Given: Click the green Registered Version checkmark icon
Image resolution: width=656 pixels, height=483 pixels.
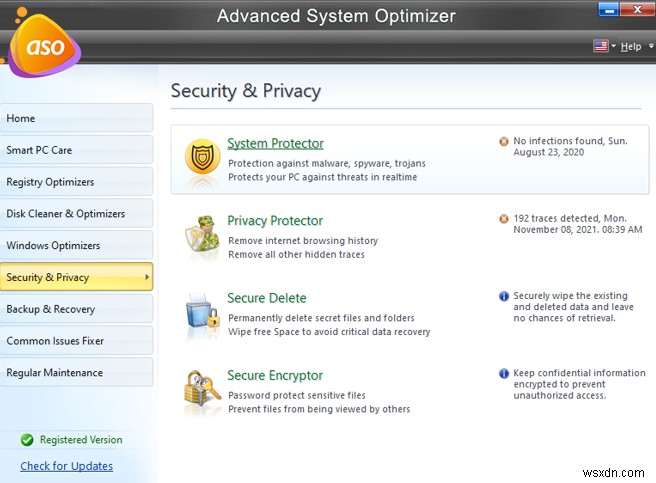Looking at the screenshot, I should pyautogui.click(x=28, y=440).
